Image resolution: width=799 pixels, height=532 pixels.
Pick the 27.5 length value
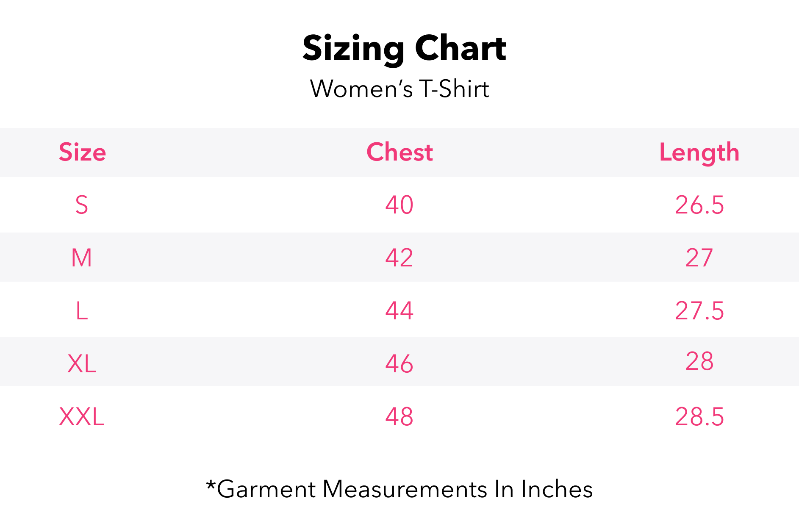[x=699, y=310]
